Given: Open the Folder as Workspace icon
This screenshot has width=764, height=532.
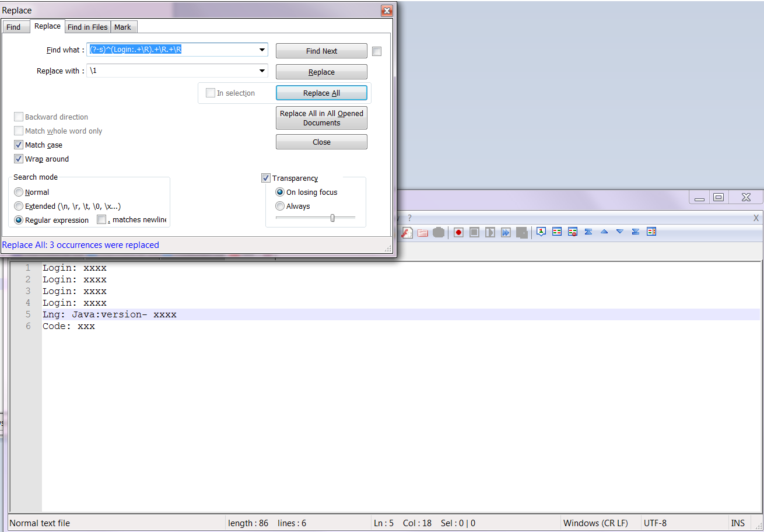Looking at the screenshot, I should 423,232.
